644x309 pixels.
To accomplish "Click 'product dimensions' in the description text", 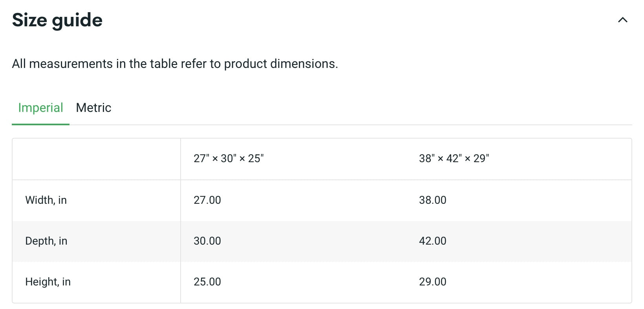I will pos(280,64).
